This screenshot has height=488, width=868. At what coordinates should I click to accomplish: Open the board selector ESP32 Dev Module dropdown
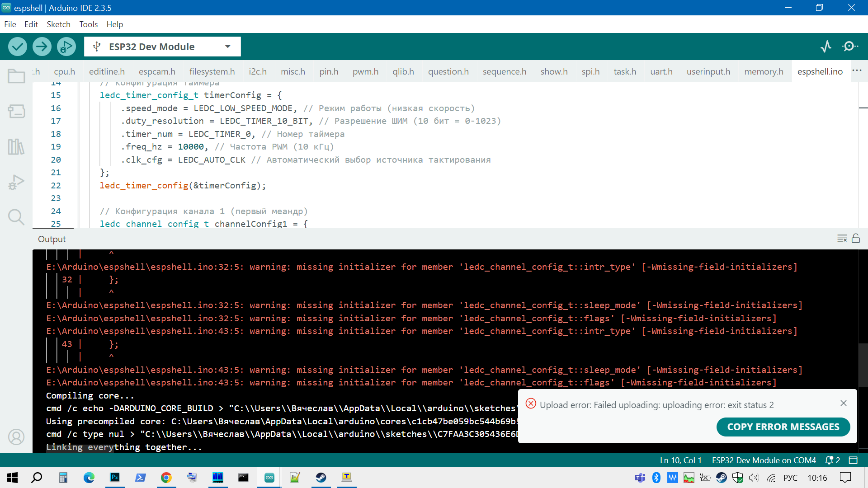[162, 47]
